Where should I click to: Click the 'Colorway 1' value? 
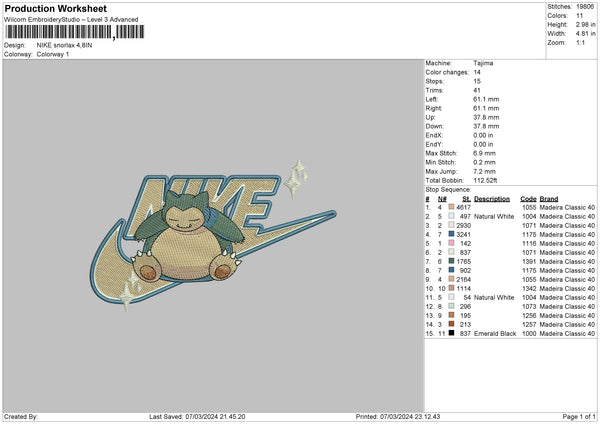(x=53, y=54)
